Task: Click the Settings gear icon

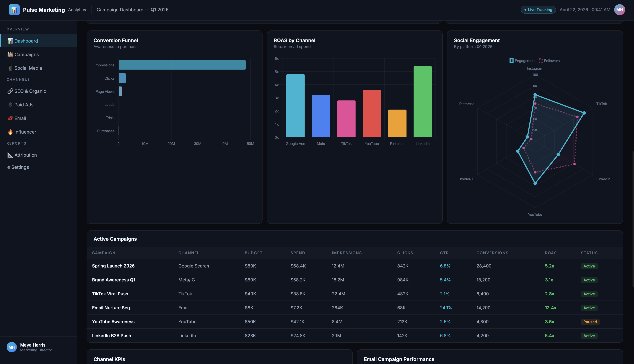Action: (9, 167)
